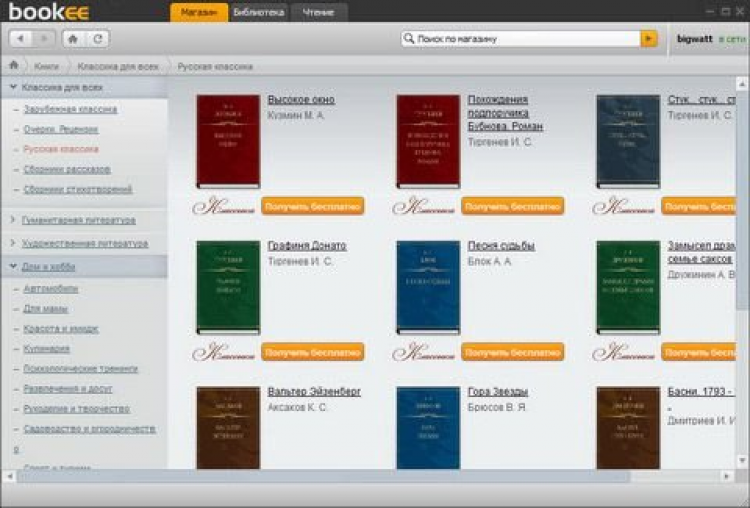Open the Высокое окно book cover
Viewport: 750px width, 508px height.
(x=228, y=141)
